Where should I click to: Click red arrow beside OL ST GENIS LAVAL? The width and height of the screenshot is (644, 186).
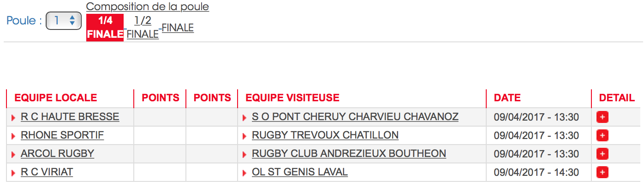point(244,173)
